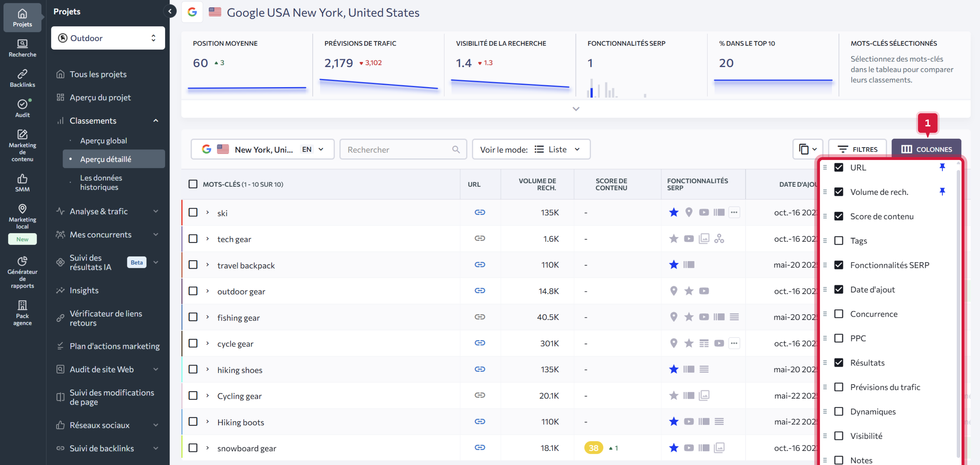Click the star SERP feature for ski

(x=673, y=212)
